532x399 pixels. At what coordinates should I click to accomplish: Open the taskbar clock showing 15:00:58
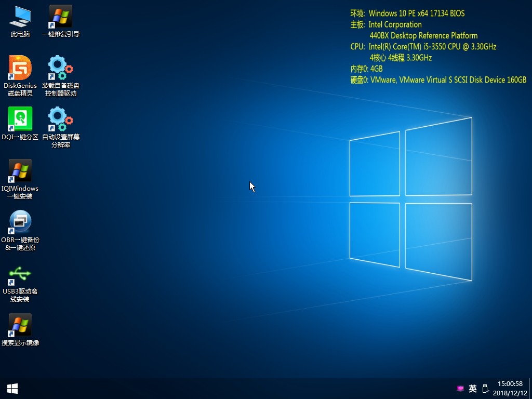[x=510, y=384]
